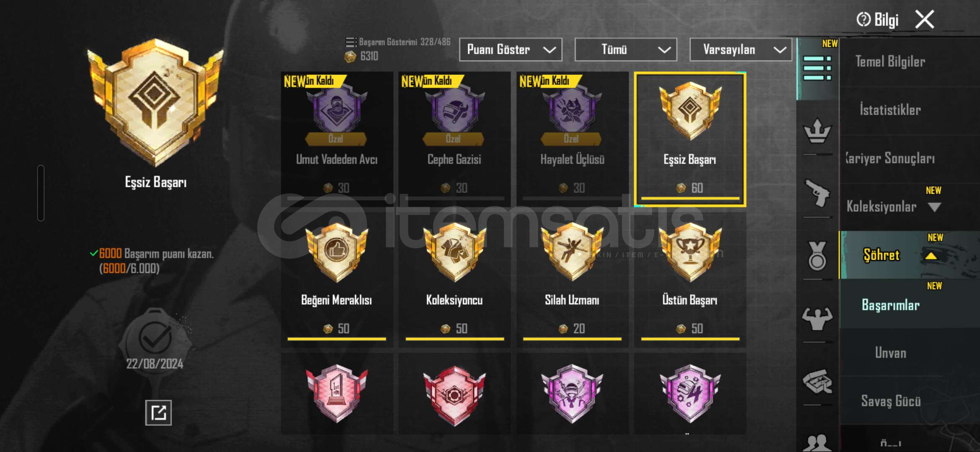Open the Tümü filter dropdown

click(x=626, y=50)
